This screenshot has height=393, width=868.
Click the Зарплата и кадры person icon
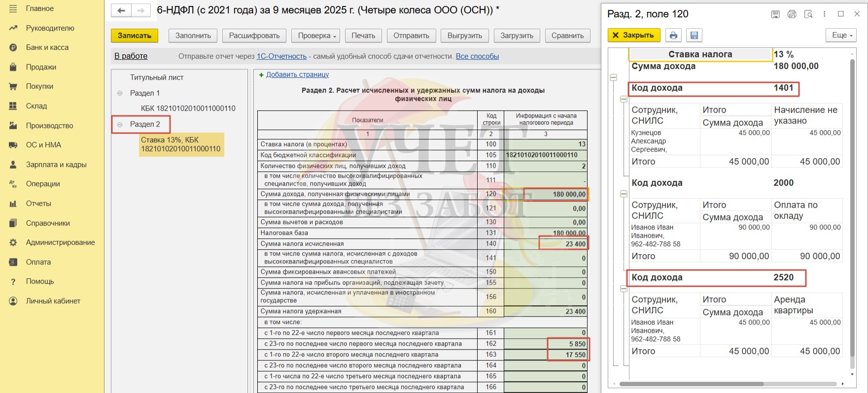tap(13, 164)
